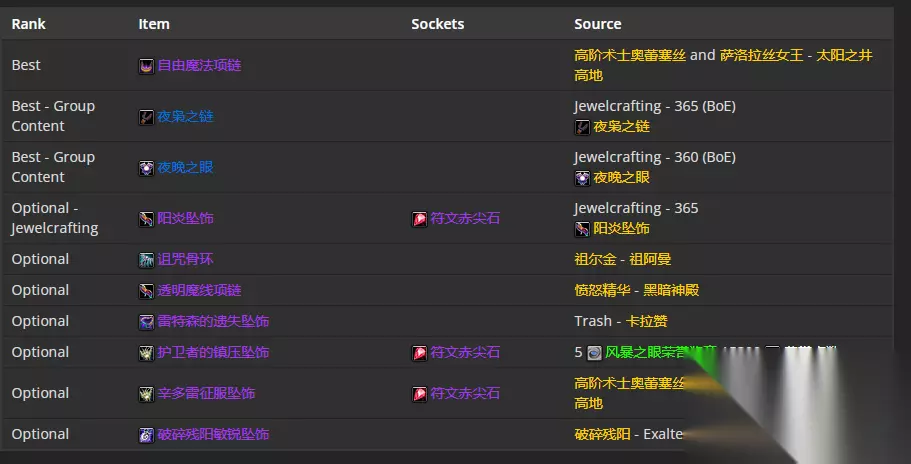The height and width of the screenshot is (464, 911).
Task: Open the 雷特森的遗失坠饰 item link
Action: [213, 321]
